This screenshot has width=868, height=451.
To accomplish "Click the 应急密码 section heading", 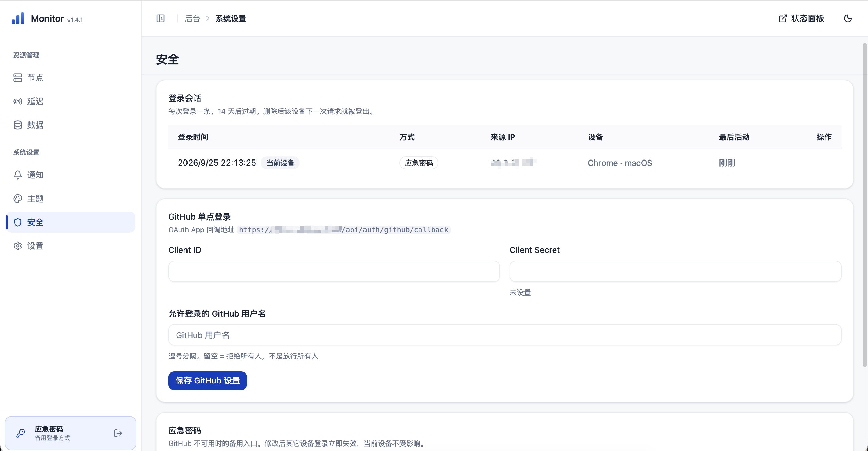I will click(185, 431).
